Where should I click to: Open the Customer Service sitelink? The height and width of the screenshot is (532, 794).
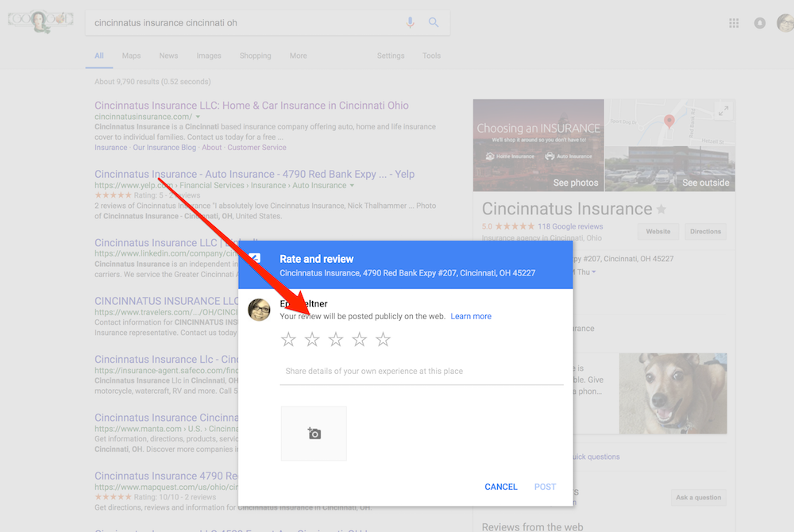pos(256,148)
